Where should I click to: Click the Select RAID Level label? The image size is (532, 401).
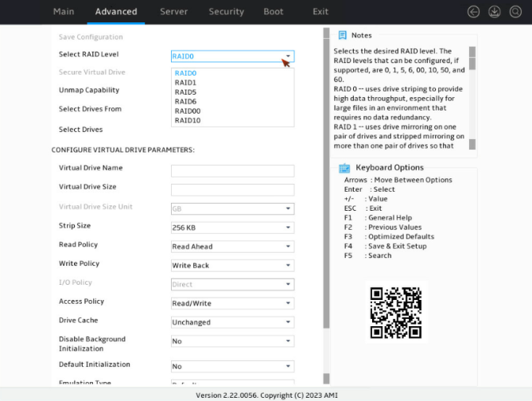pos(88,54)
